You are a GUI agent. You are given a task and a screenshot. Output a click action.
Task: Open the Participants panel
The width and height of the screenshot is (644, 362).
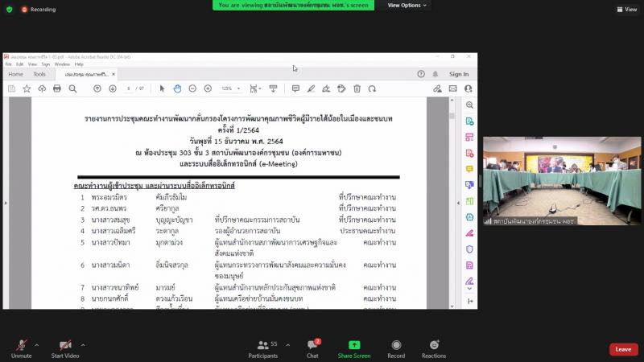pos(263,349)
